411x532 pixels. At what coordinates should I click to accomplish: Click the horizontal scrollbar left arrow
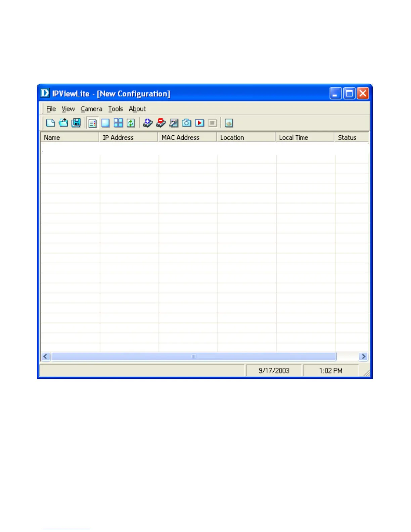tap(46, 356)
